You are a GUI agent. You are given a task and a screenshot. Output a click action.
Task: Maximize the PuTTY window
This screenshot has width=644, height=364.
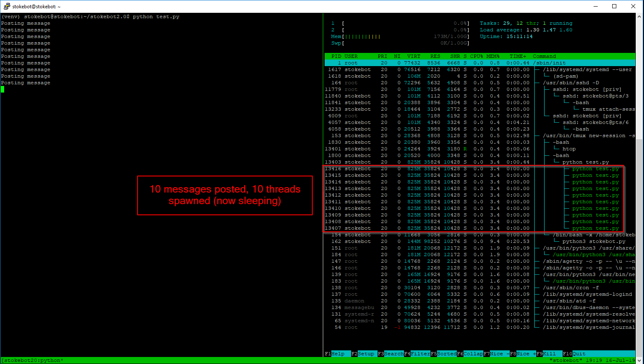point(614,6)
